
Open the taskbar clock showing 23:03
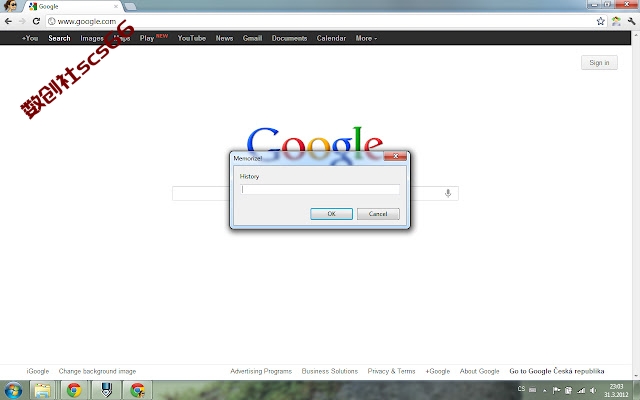(616, 391)
